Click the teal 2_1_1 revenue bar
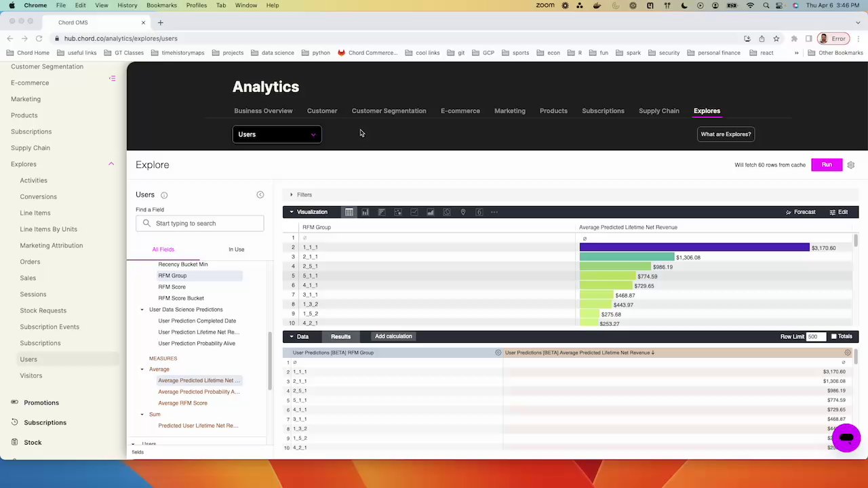 [627, 257]
